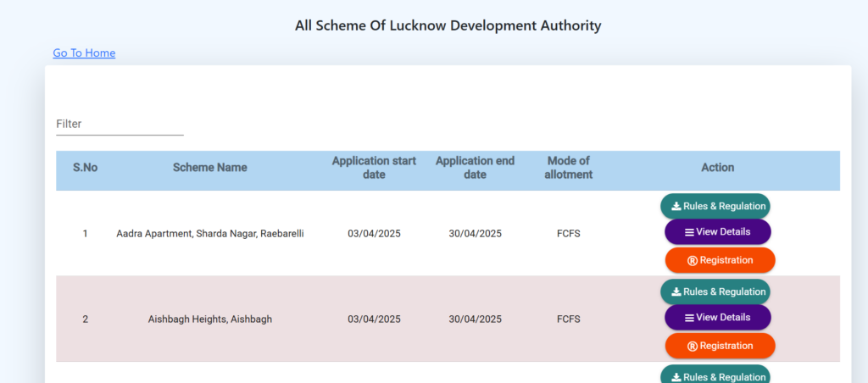Start Registration for Aadra Apartment

click(x=721, y=260)
